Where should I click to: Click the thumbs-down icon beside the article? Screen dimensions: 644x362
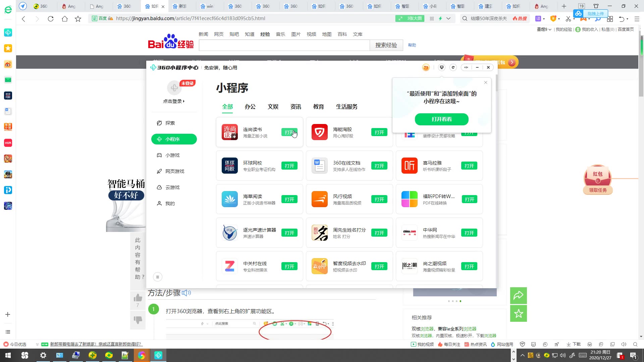[x=138, y=320]
